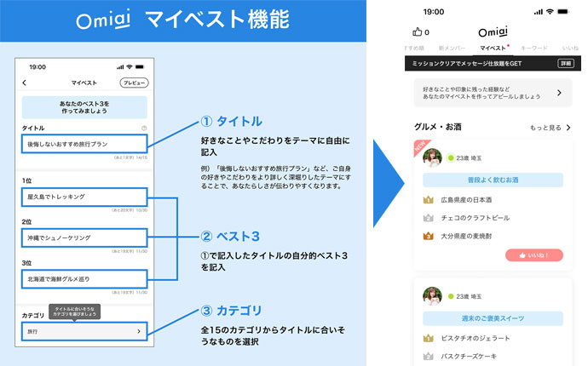Tap the gold crown beside 広島県産の日本酒

point(429,200)
